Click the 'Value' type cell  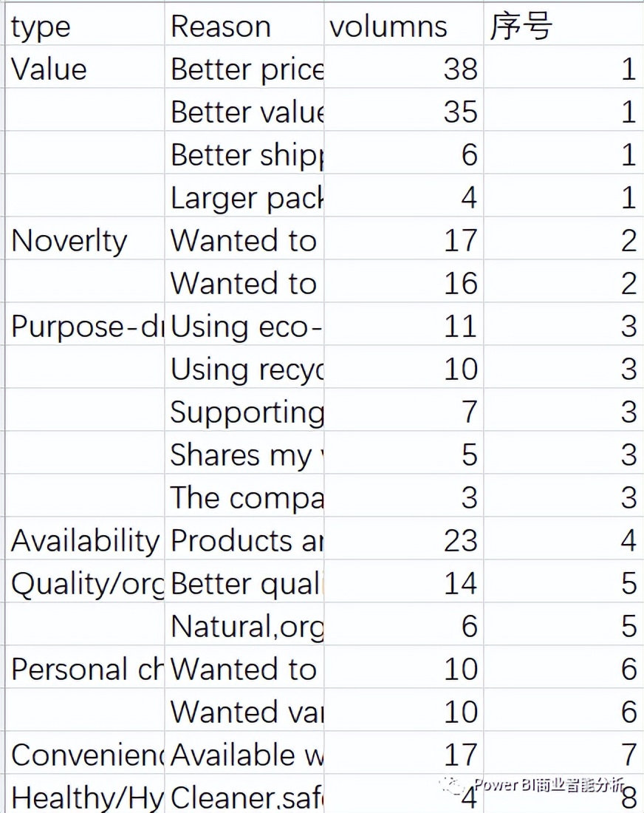pyautogui.click(x=85, y=67)
